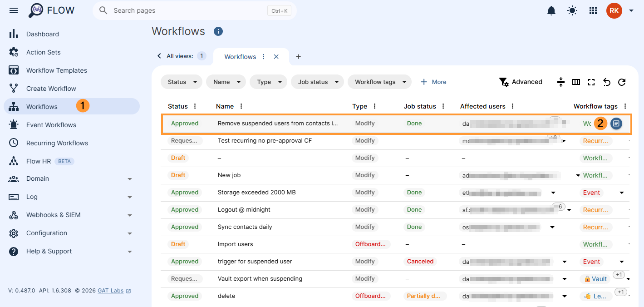The image size is (644, 307).
Task: Select the Workflows view tab
Action: (x=240, y=57)
